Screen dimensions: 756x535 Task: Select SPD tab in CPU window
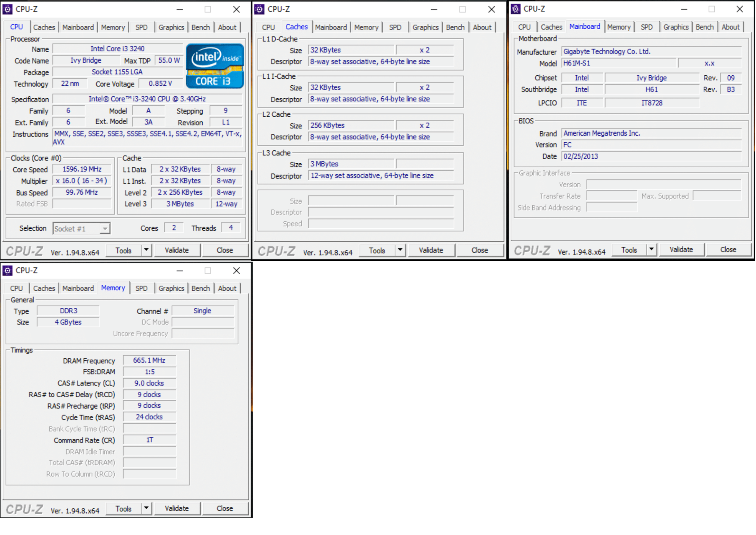(141, 27)
